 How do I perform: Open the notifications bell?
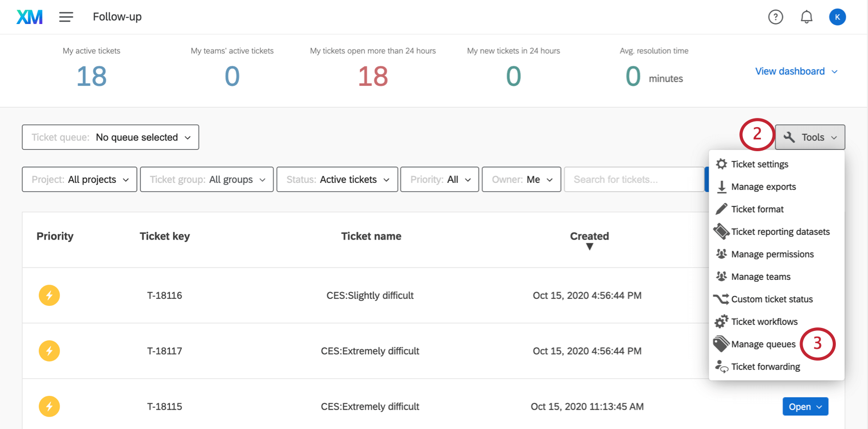[x=807, y=17]
